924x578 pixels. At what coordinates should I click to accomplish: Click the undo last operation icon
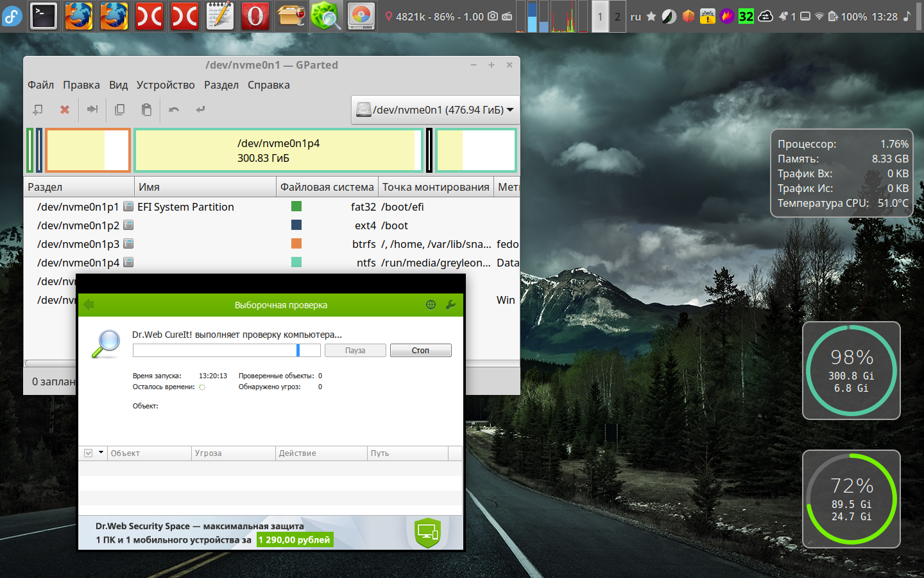coord(174,110)
